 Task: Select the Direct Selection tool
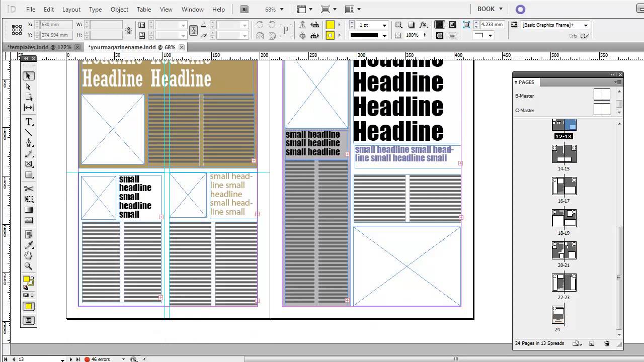[29, 86]
